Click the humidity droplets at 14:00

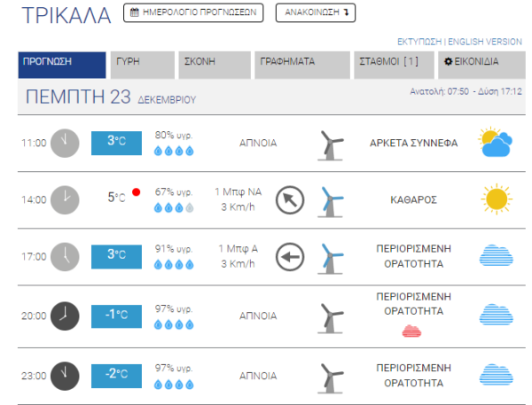pos(174,207)
